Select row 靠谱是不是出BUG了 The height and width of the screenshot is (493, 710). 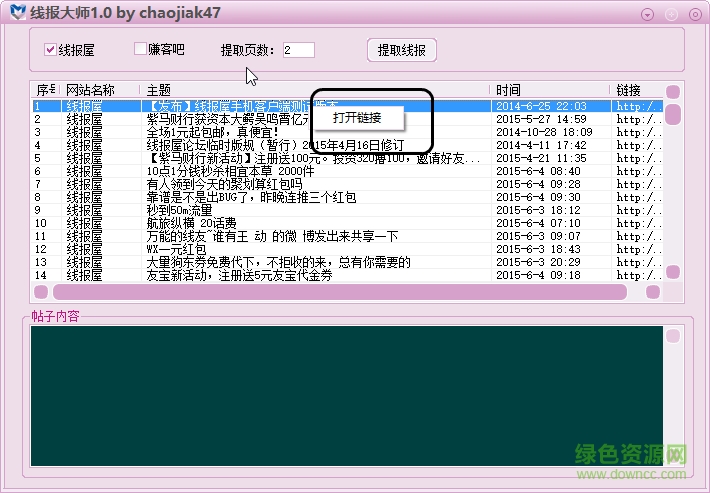(x=347, y=197)
